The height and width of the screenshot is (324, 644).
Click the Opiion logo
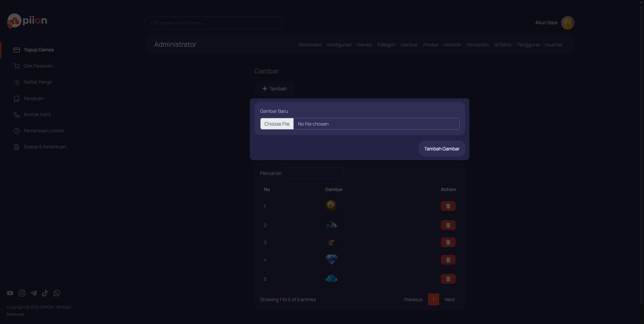click(x=27, y=21)
